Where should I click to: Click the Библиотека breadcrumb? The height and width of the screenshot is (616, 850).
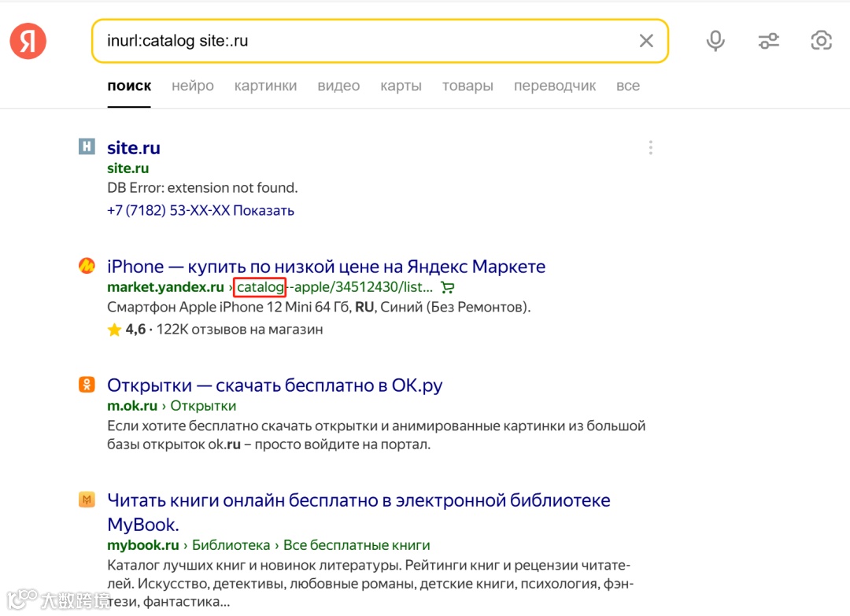231,545
